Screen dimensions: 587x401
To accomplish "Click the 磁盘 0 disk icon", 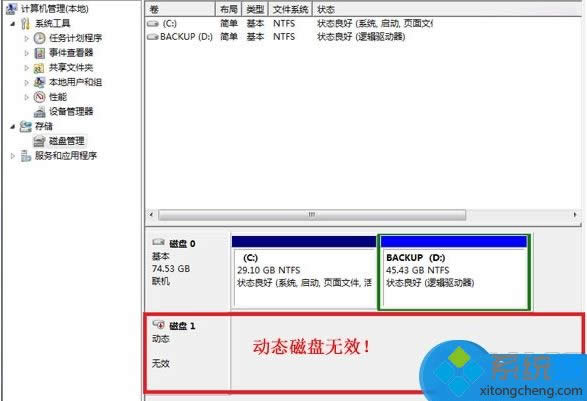I will coord(158,243).
